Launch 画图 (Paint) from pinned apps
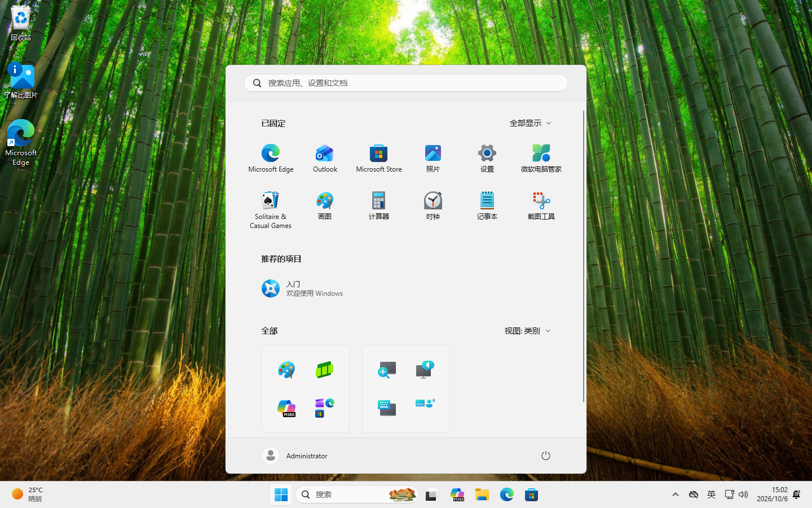Image resolution: width=812 pixels, height=508 pixels. tap(325, 205)
